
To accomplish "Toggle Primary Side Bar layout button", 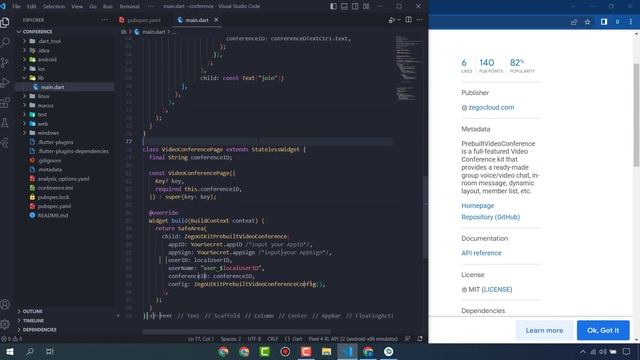I will tap(333, 6).
